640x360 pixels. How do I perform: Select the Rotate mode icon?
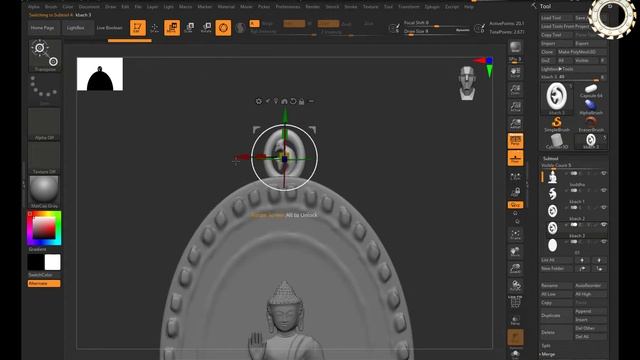pos(206,28)
